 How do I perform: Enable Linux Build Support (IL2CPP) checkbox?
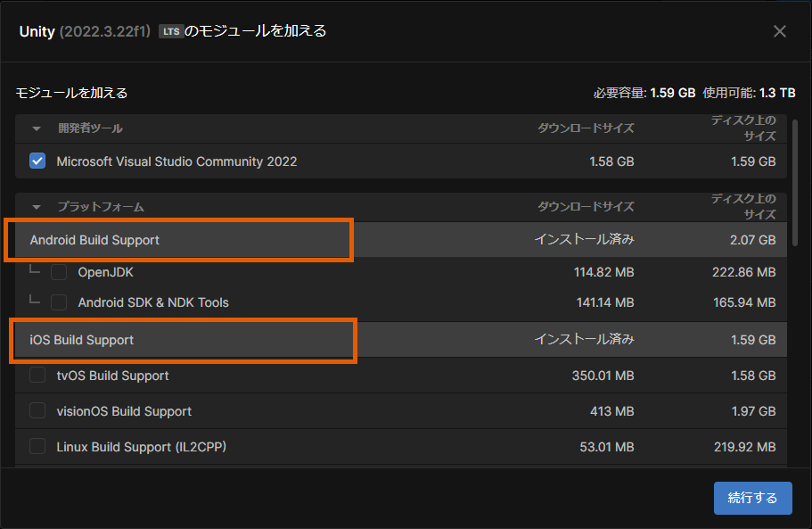click(x=37, y=446)
